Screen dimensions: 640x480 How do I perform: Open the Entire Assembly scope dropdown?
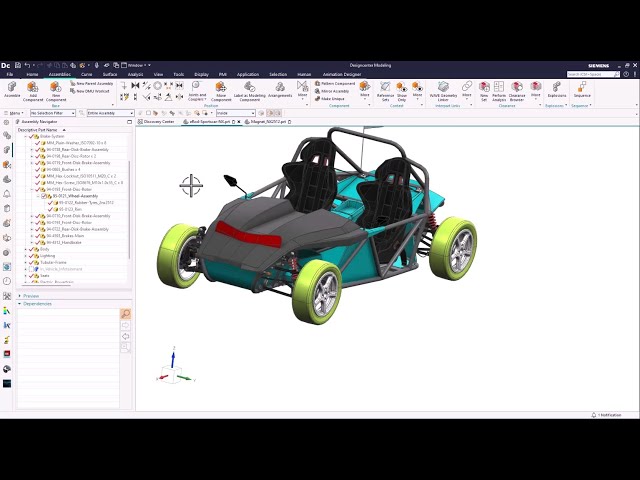(110, 113)
